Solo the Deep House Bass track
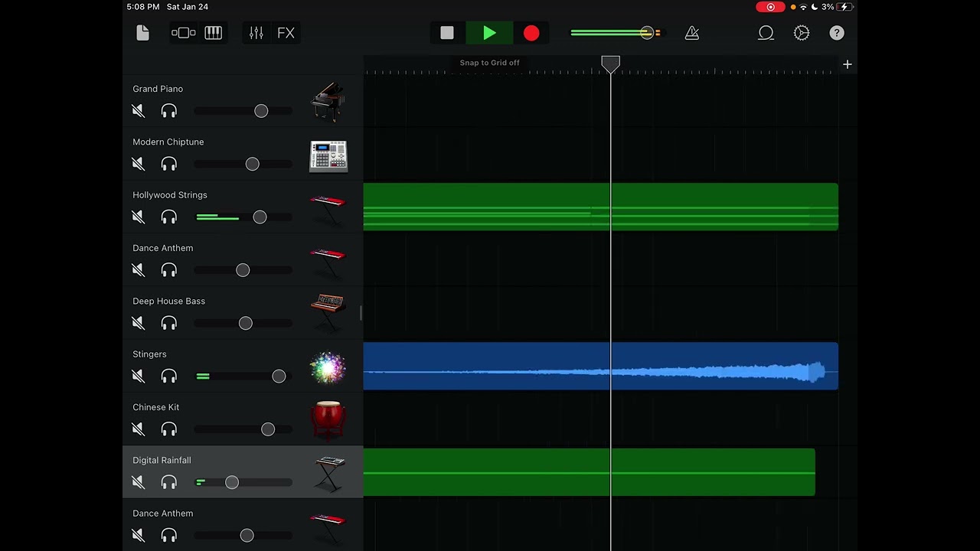This screenshot has height=551, width=980. click(169, 323)
